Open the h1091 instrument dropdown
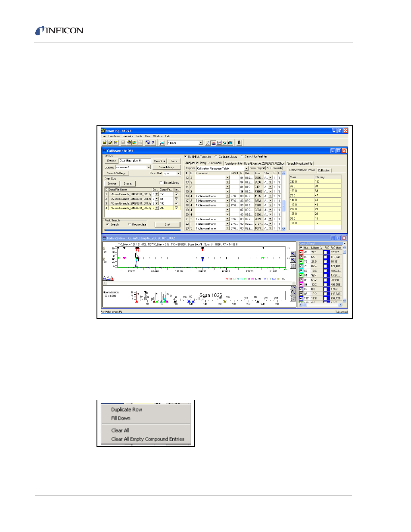This screenshot has width=411, height=532. [200, 143]
